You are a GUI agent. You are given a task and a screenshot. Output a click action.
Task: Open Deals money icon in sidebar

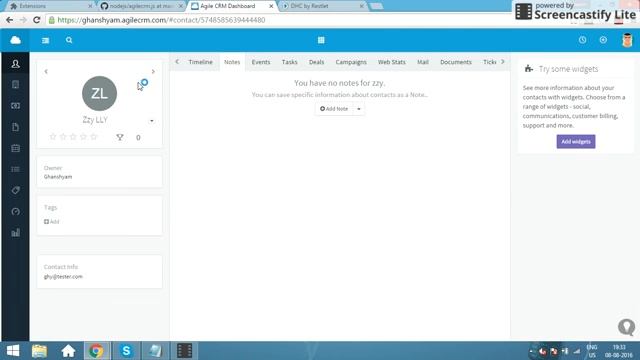(x=16, y=106)
